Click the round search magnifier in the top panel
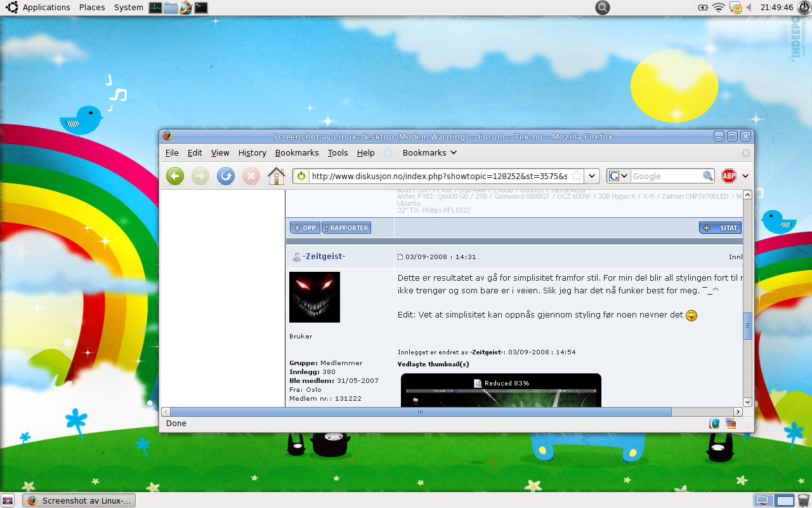Viewport: 812px width, 508px height. (603, 8)
